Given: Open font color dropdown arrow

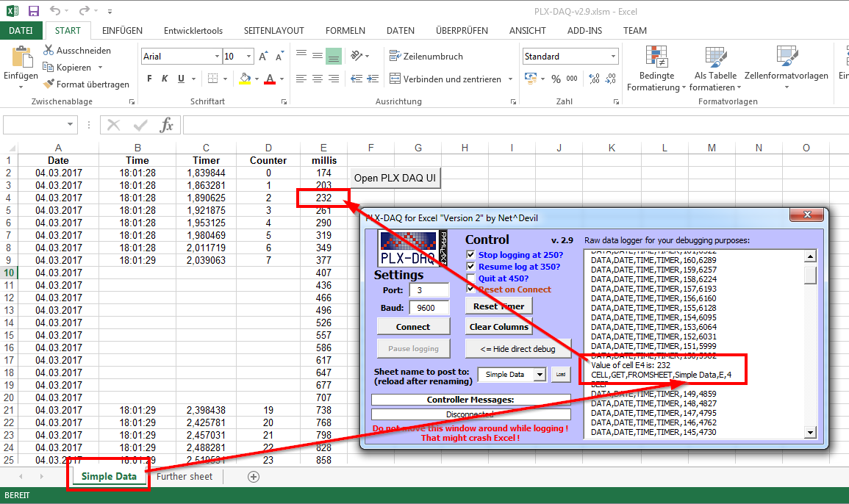Looking at the screenshot, I should (282, 79).
